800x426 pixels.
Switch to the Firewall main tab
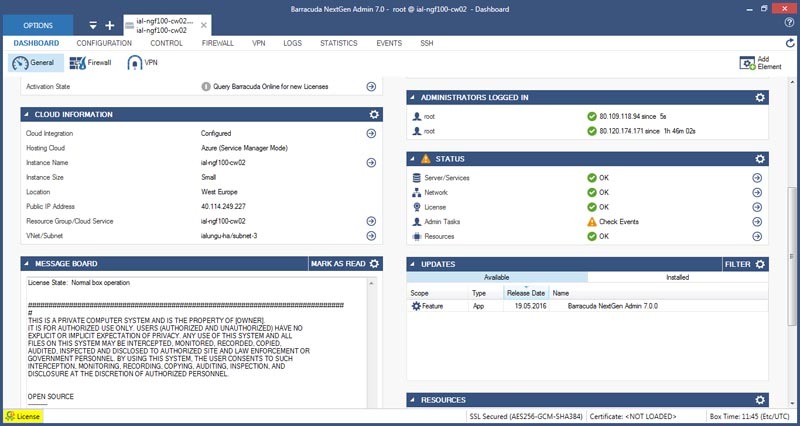[x=218, y=43]
